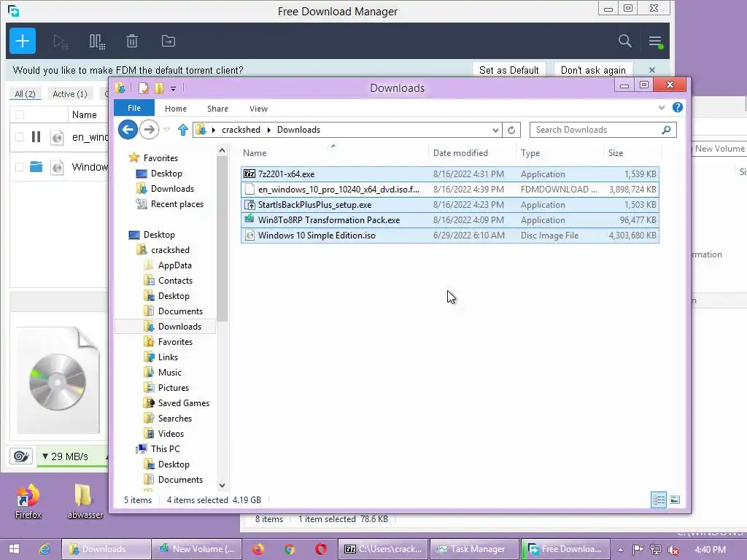Image resolution: width=747 pixels, height=560 pixels.
Task: Click the muted volume tray icon
Action: point(673,550)
